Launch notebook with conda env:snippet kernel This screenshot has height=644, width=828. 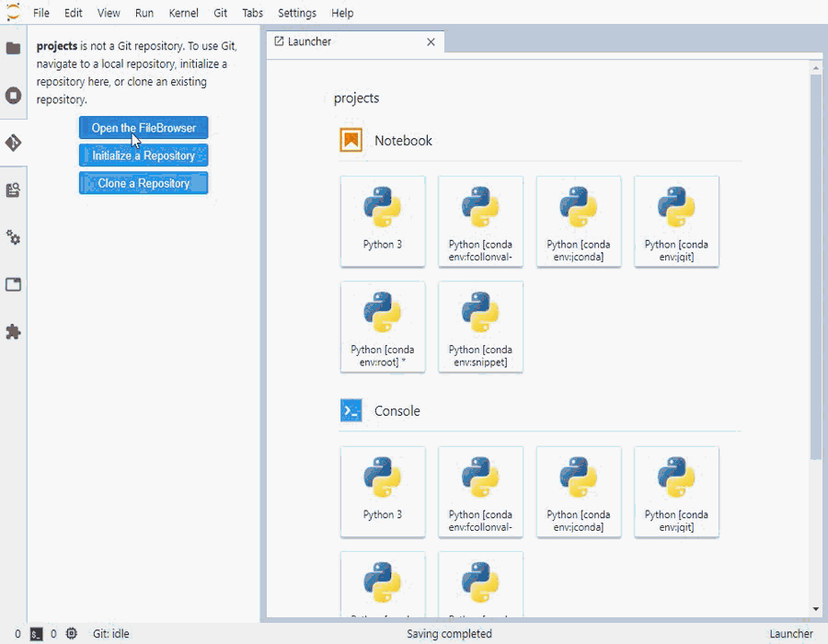(x=480, y=327)
